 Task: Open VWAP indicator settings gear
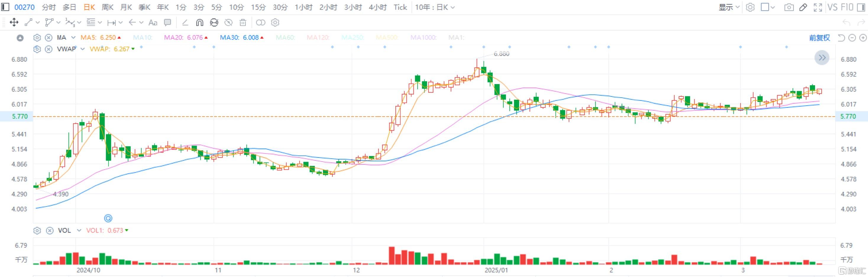37,49
